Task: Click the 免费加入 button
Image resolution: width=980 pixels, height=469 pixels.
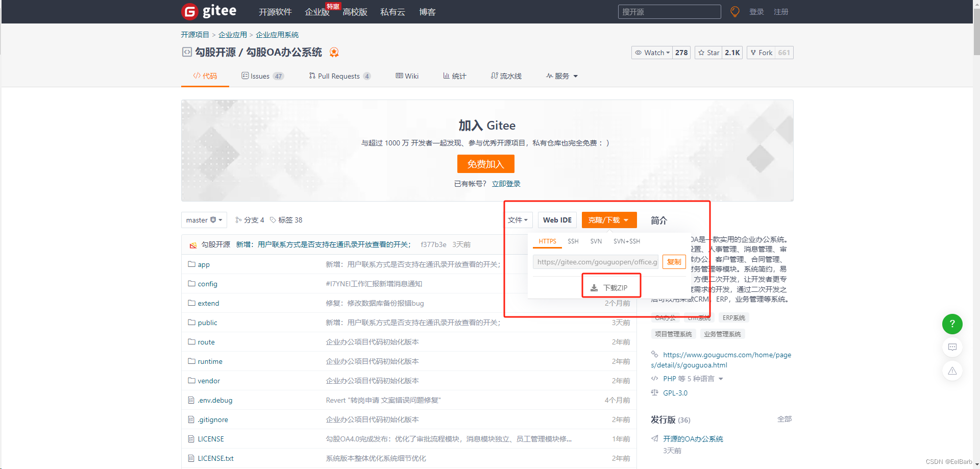Action: 485,164
